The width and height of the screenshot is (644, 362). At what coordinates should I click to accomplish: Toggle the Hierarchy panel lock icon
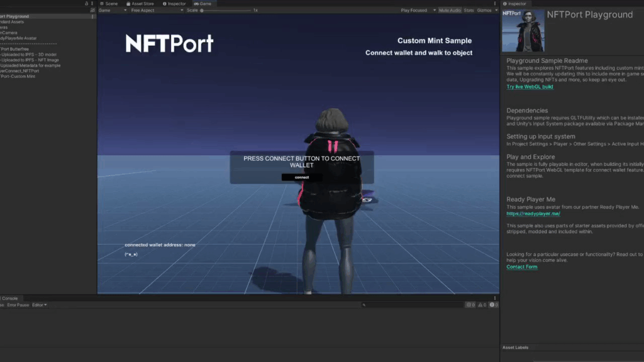86,3
